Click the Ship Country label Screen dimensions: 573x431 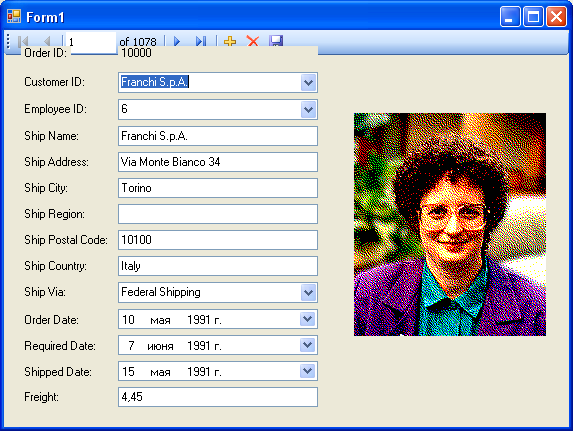click(55, 266)
